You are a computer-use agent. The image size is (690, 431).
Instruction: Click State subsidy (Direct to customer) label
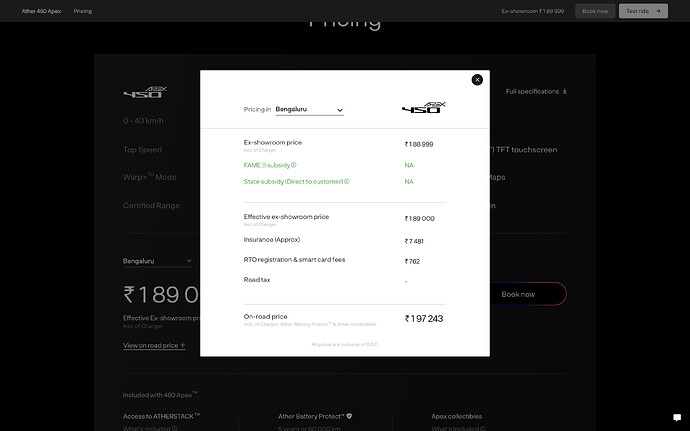[294, 181]
